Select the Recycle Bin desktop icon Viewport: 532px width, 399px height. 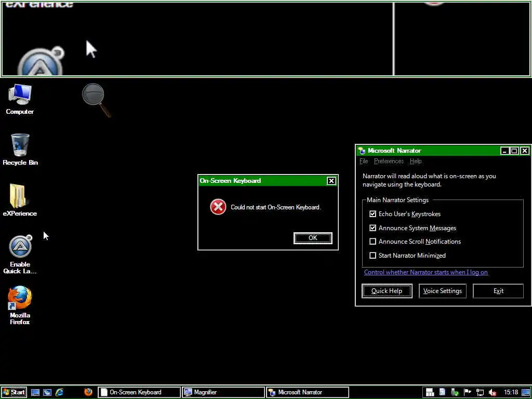20,149
